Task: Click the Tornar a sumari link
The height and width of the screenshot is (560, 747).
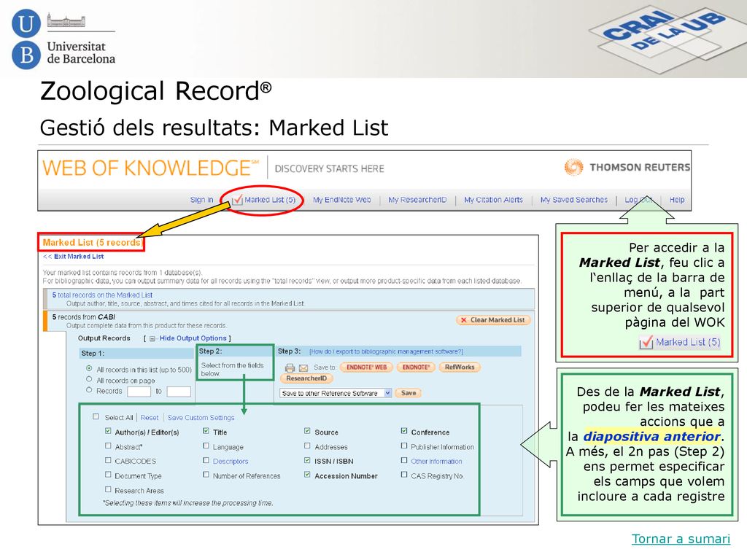Action: (681, 539)
